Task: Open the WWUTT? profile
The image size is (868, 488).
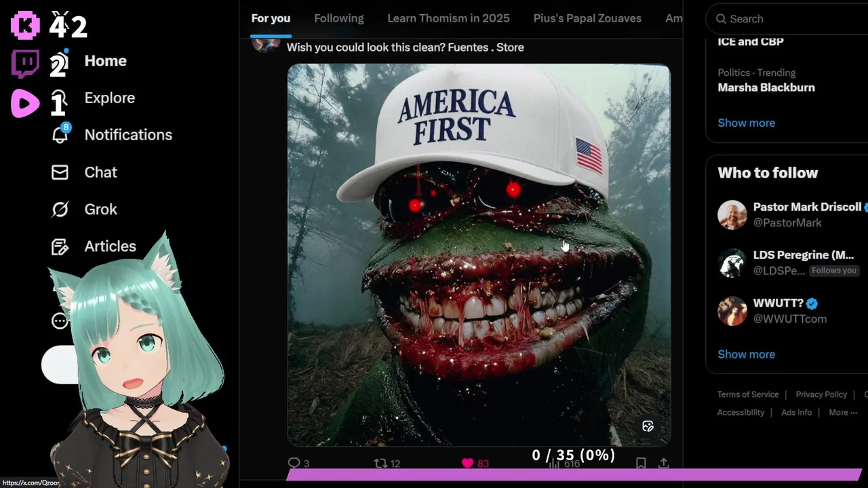Action: click(778, 303)
